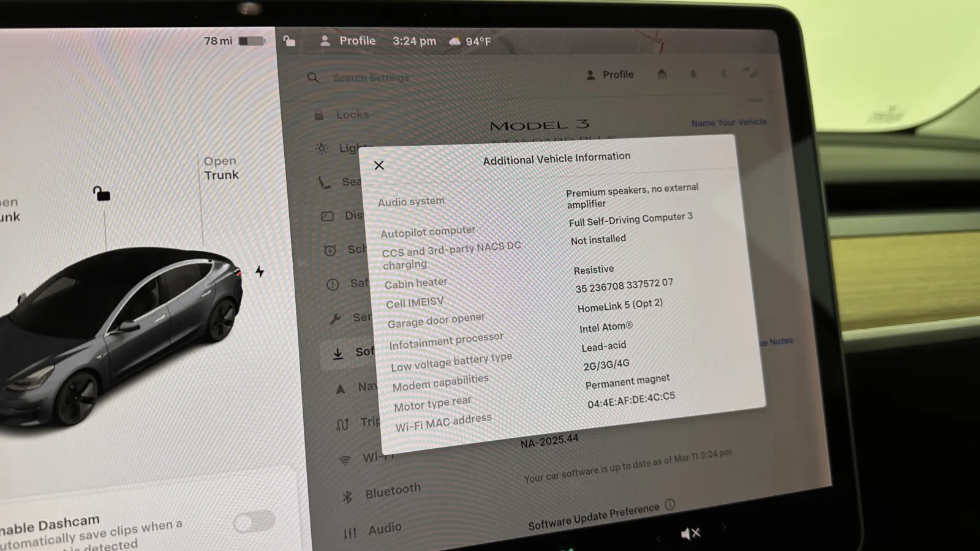The height and width of the screenshot is (551, 980).
Task: Close the Additional Vehicle Information dialog
Action: [379, 165]
